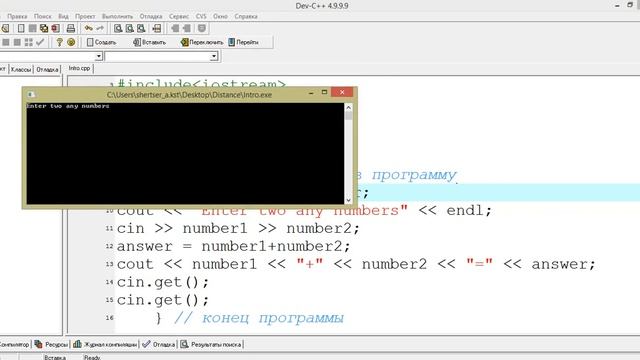The width and height of the screenshot is (640, 360).
Task: Click the first gray square compile-toolbar icon
Action: click(6, 42)
